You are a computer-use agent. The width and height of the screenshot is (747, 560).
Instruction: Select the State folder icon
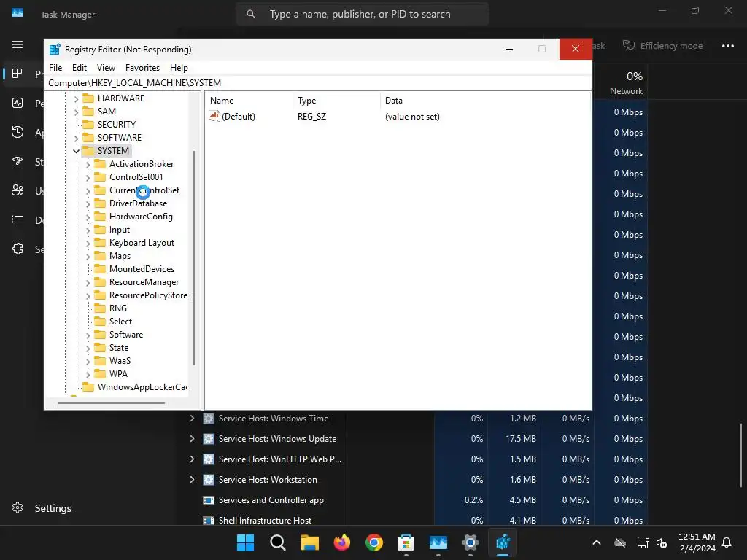[x=100, y=348]
